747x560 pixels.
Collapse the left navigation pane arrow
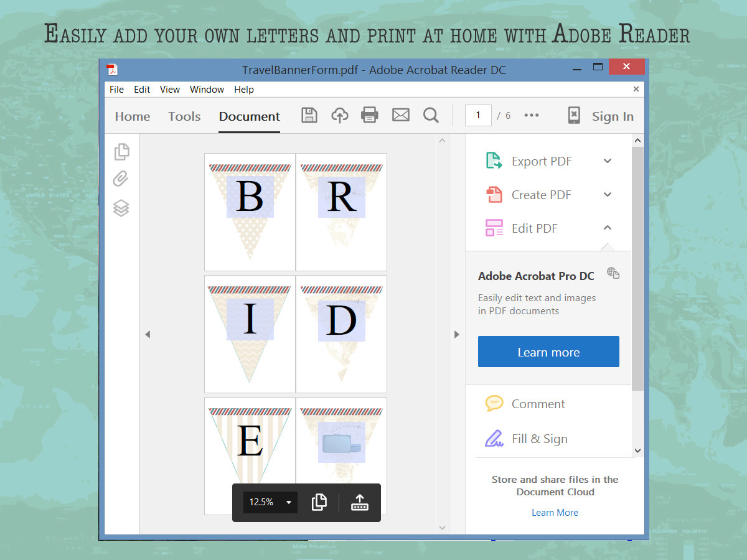tap(148, 334)
